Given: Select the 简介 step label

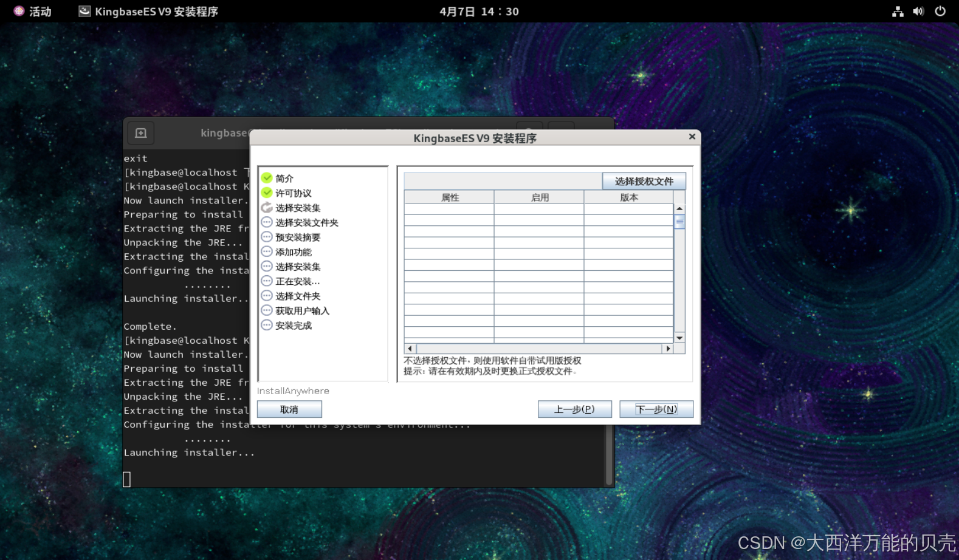Looking at the screenshot, I should click(x=284, y=179).
